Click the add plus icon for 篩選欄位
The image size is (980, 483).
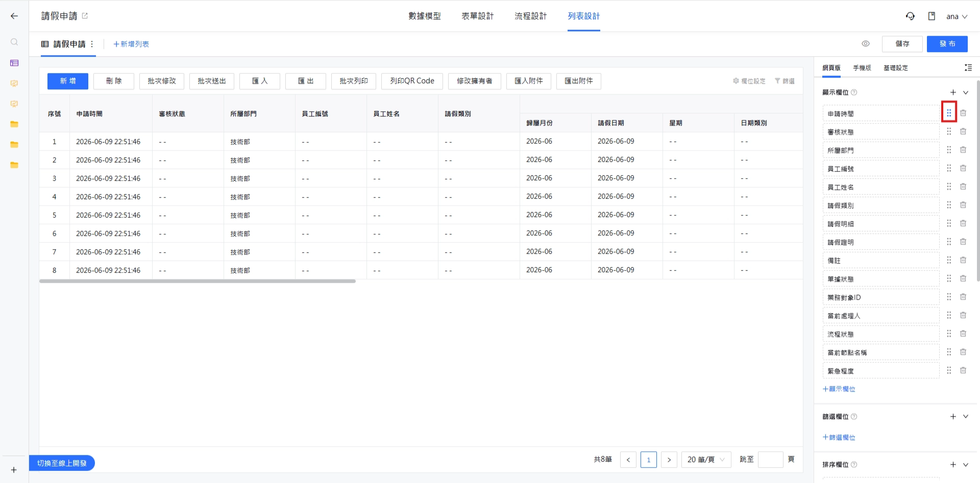[953, 416]
